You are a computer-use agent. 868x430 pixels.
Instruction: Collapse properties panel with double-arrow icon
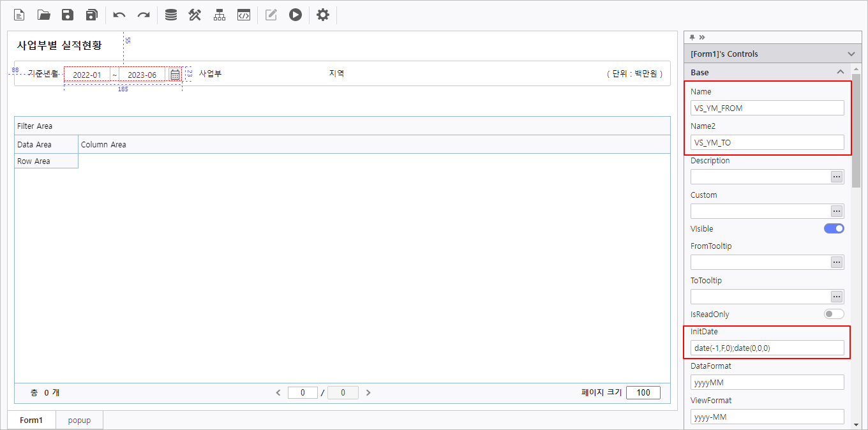[702, 37]
